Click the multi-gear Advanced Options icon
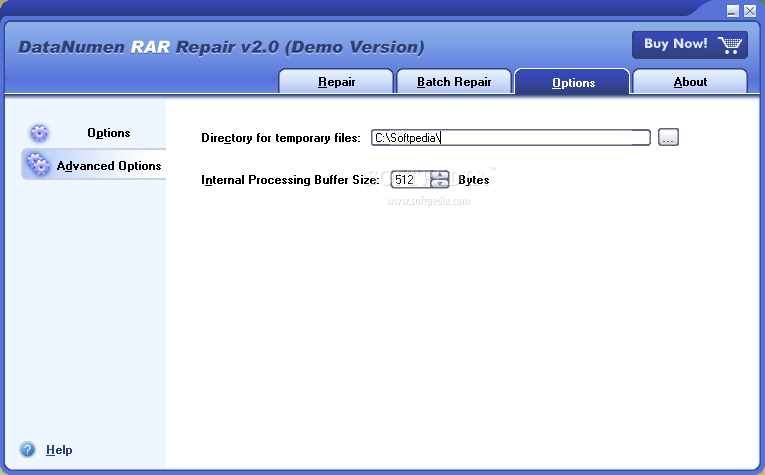765x475 pixels. tap(38, 164)
